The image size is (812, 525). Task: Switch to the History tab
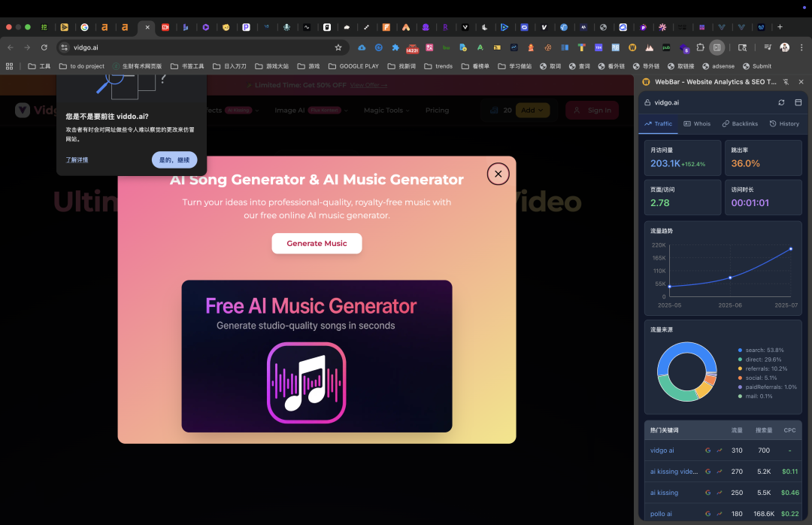point(784,124)
